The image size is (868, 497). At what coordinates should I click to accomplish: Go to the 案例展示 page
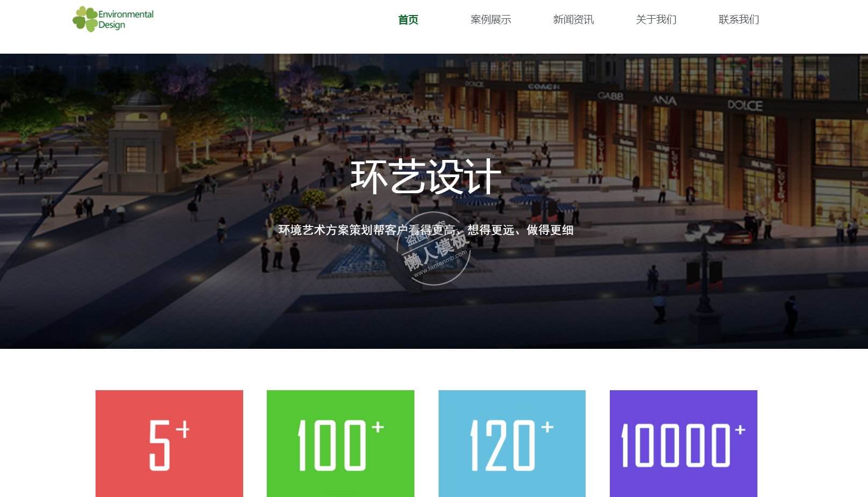491,20
